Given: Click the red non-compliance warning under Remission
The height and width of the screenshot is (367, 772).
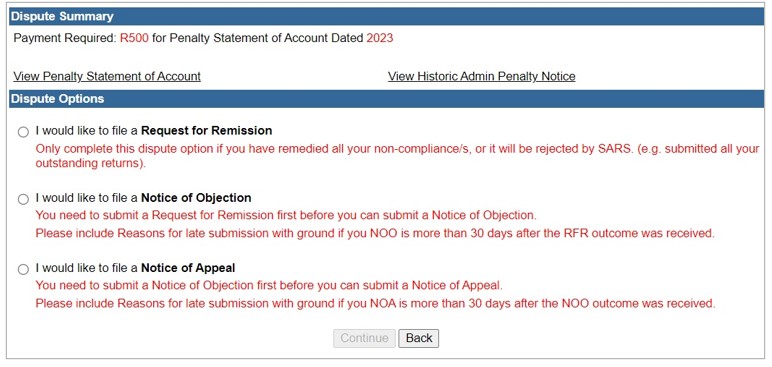Looking at the screenshot, I should click(397, 156).
